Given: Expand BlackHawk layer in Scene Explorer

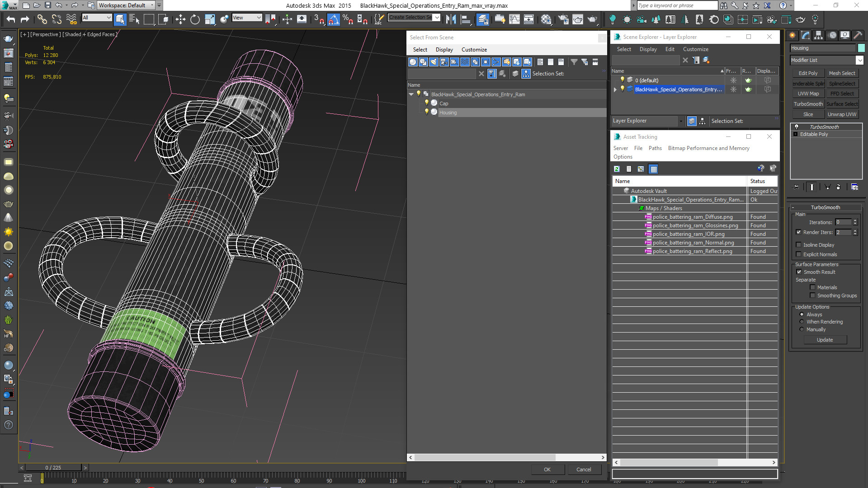Looking at the screenshot, I should tap(615, 89).
